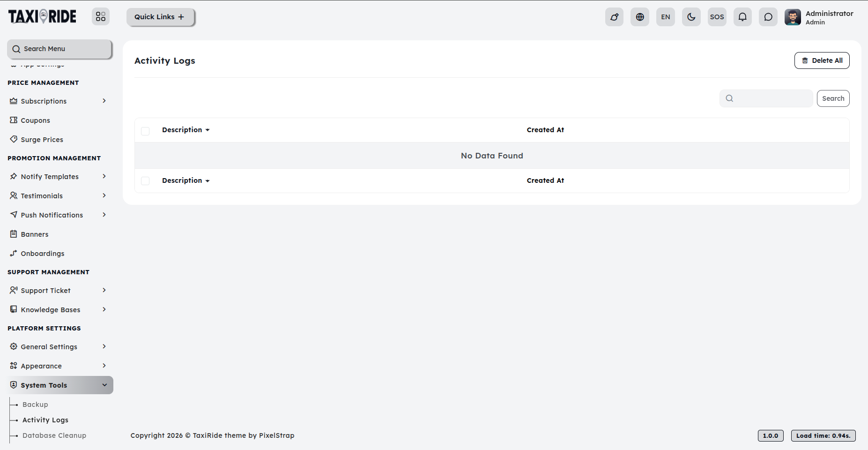The width and height of the screenshot is (868, 450).
Task: Focus the Search Menu sidebar field
Action: (x=59, y=49)
